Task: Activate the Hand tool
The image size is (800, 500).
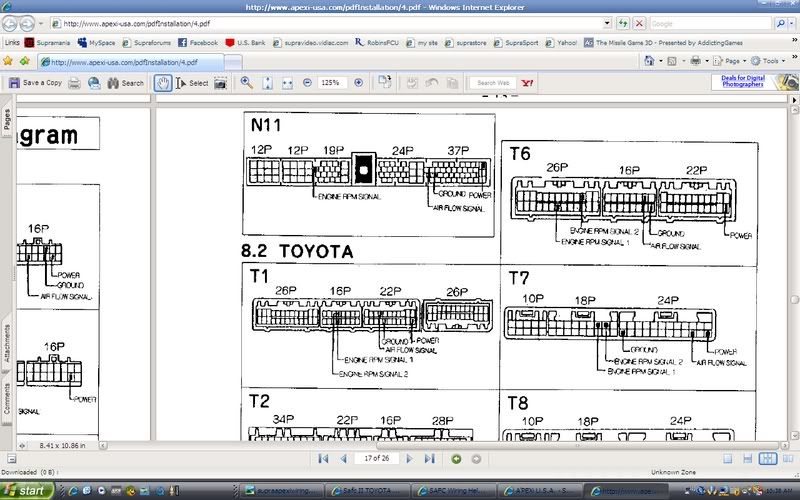Action: click(163, 83)
